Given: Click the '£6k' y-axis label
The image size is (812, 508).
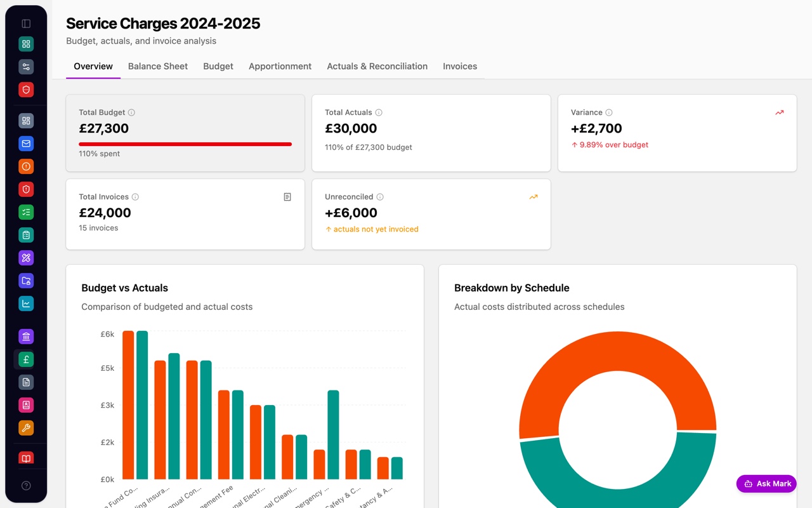Looking at the screenshot, I should click(x=107, y=334).
